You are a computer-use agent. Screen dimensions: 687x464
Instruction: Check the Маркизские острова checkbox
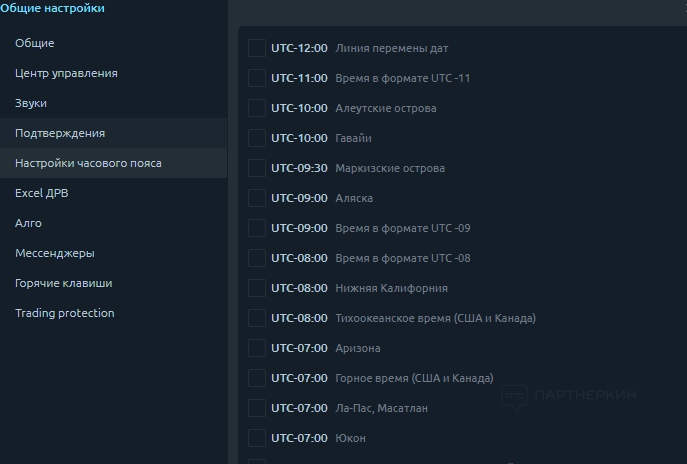(257, 168)
